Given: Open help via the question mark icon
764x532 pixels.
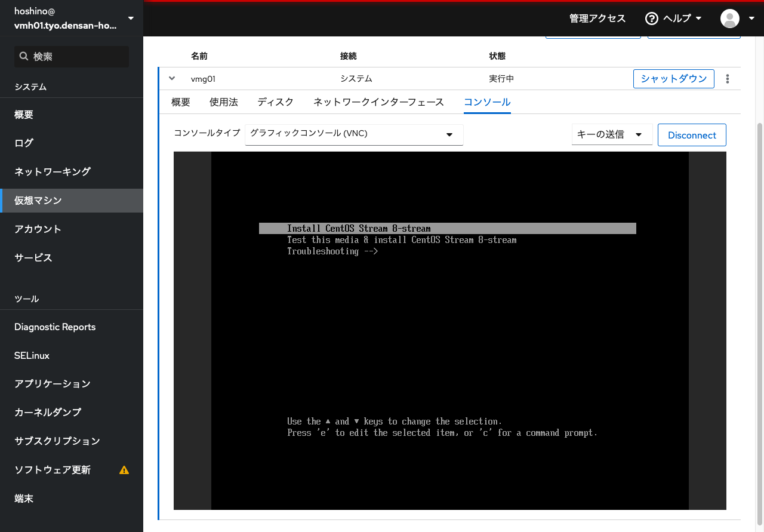Looking at the screenshot, I should tap(652, 19).
